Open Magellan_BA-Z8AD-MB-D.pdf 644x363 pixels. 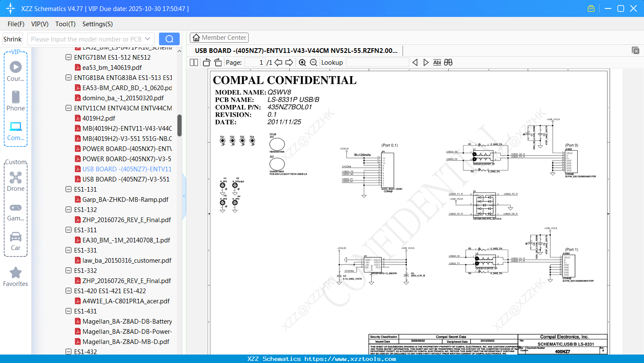click(126, 341)
